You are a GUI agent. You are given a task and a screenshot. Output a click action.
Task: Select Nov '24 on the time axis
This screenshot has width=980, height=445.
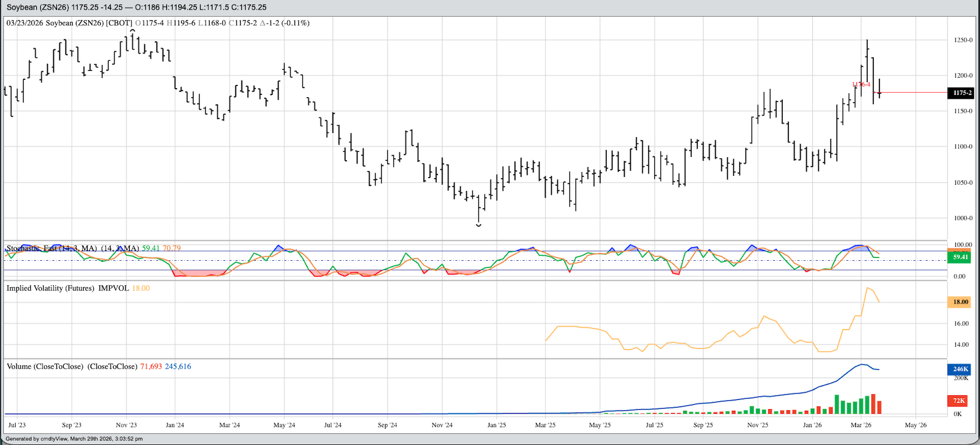[442, 425]
